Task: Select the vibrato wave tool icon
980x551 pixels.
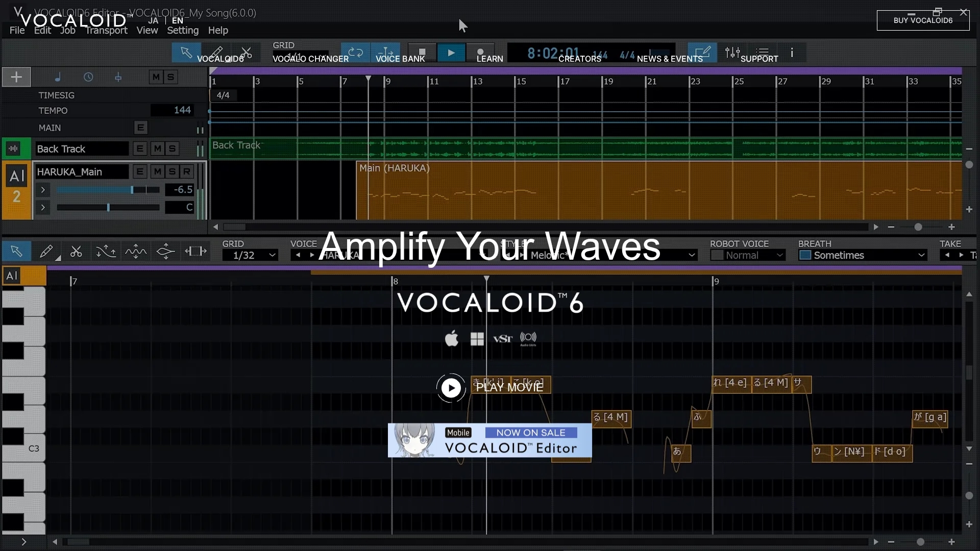Action: click(x=136, y=252)
